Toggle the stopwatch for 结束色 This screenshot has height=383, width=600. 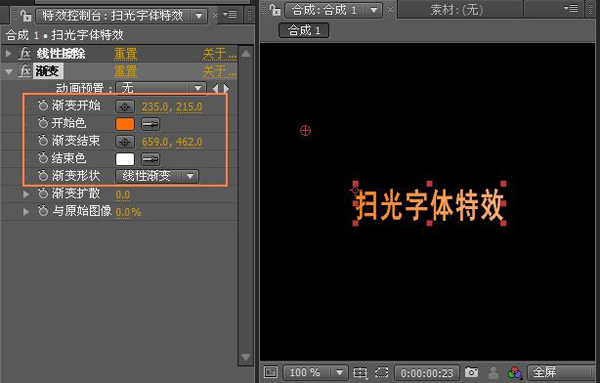pyautogui.click(x=43, y=158)
